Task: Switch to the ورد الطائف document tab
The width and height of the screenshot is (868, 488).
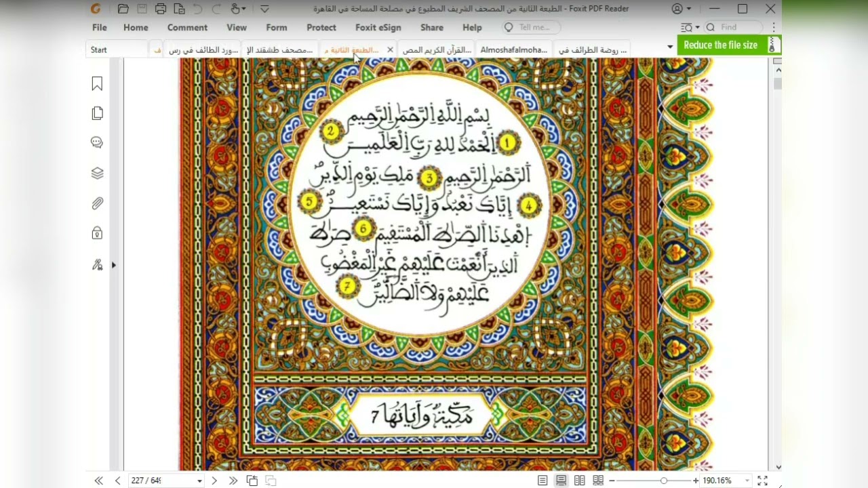Action: point(203,49)
